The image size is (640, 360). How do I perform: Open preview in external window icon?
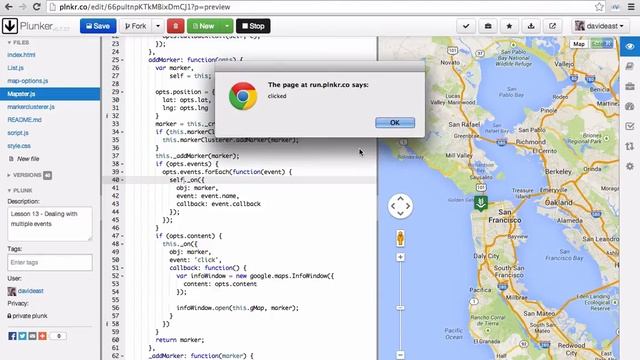click(x=552, y=26)
